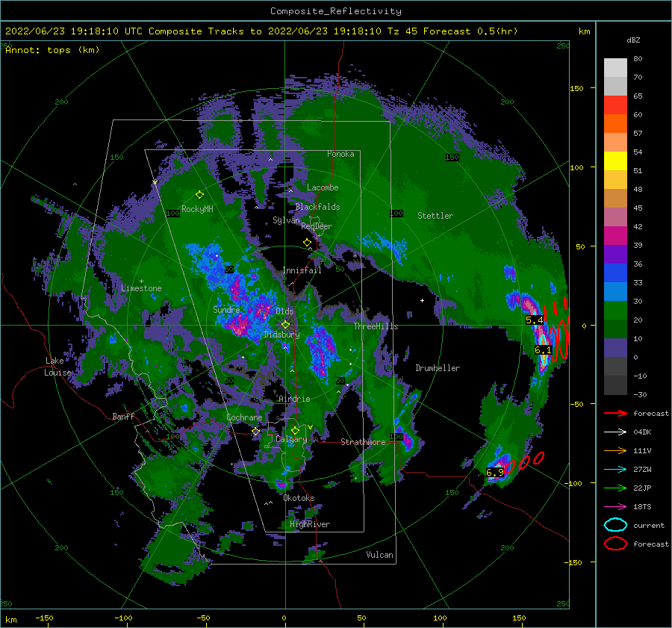Screen dimensions: 672x628
Task: Click the Vulcan city label
Action: point(380,555)
